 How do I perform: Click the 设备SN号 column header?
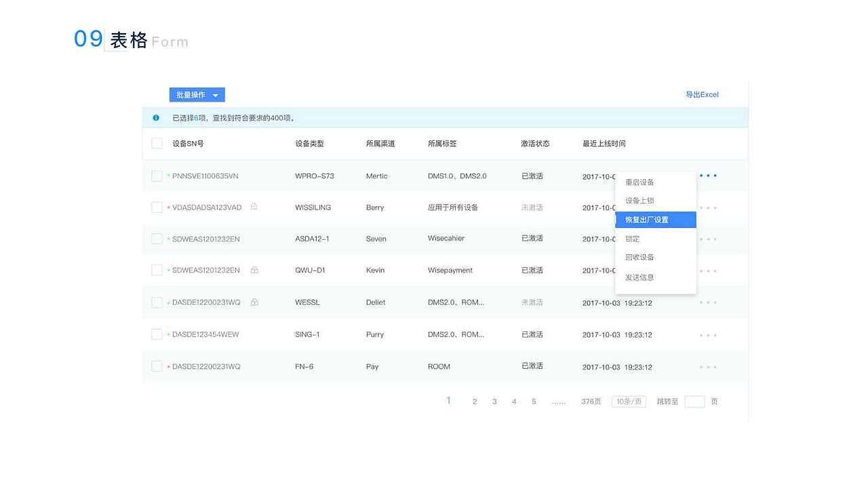click(188, 144)
